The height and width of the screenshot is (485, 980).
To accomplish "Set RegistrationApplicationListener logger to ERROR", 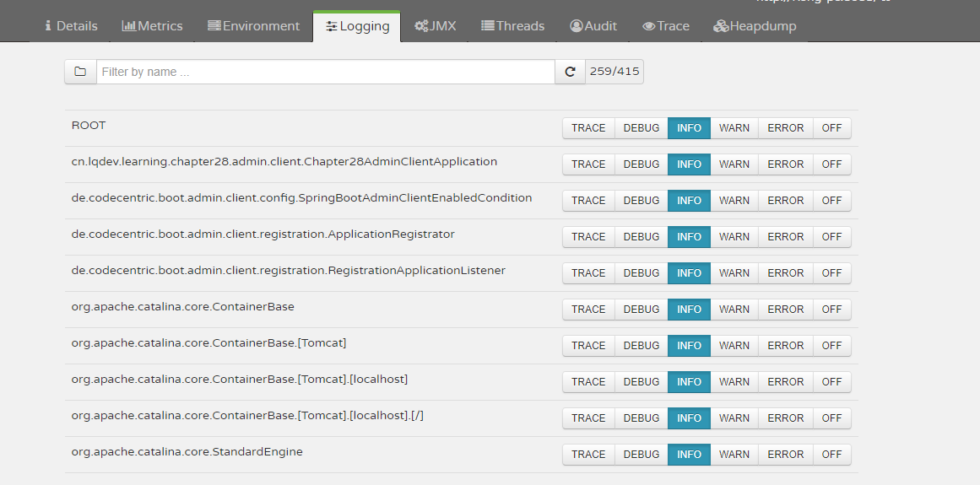I will (786, 272).
